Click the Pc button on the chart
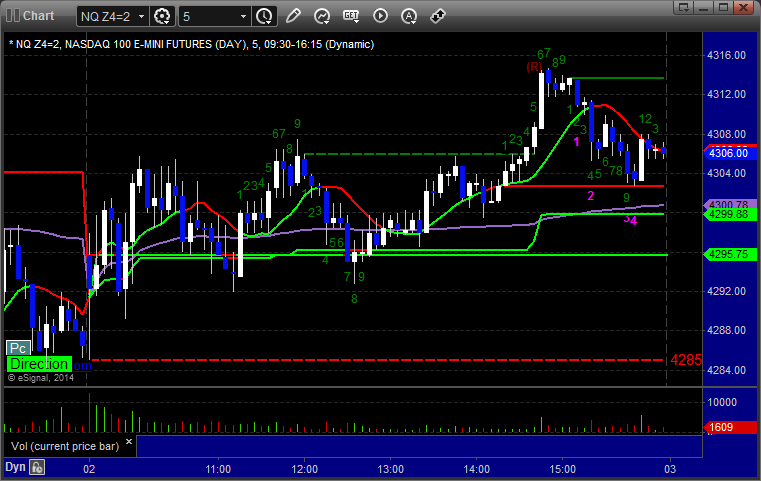The image size is (761, 481). [18, 348]
